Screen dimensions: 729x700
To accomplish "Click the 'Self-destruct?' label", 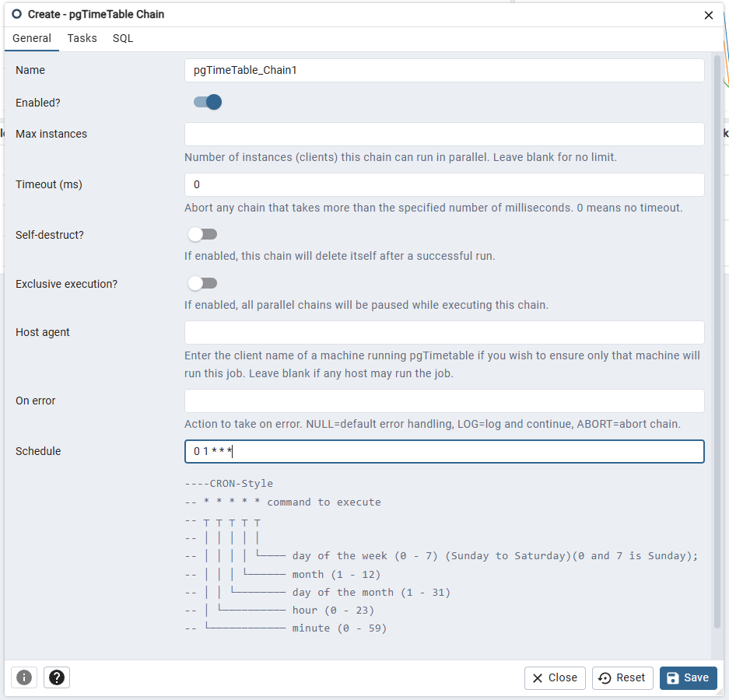I will [x=50, y=235].
